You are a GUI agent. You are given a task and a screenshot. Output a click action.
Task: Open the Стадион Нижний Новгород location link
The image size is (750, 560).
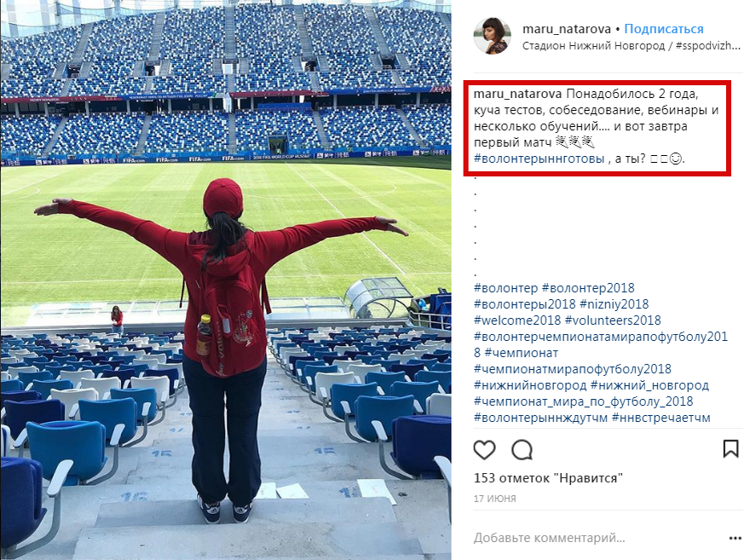[593, 46]
